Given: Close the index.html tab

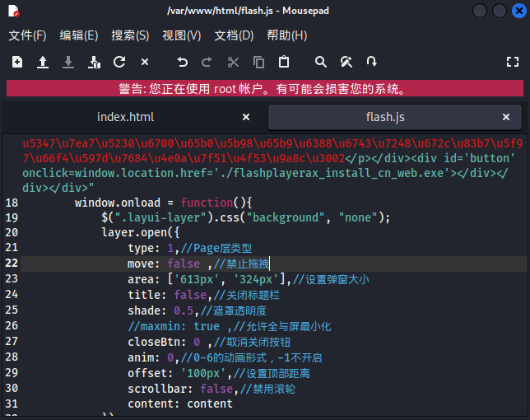Looking at the screenshot, I should (246, 117).
